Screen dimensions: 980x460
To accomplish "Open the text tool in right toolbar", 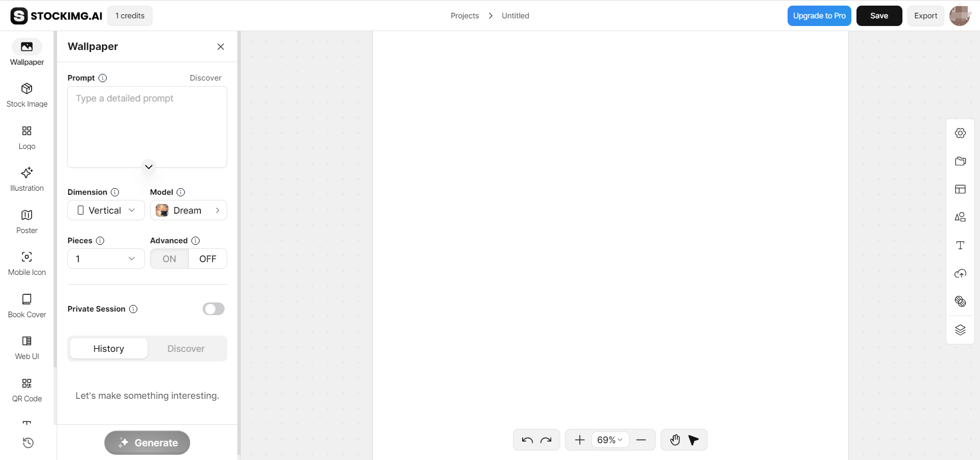I will point(960,245).
